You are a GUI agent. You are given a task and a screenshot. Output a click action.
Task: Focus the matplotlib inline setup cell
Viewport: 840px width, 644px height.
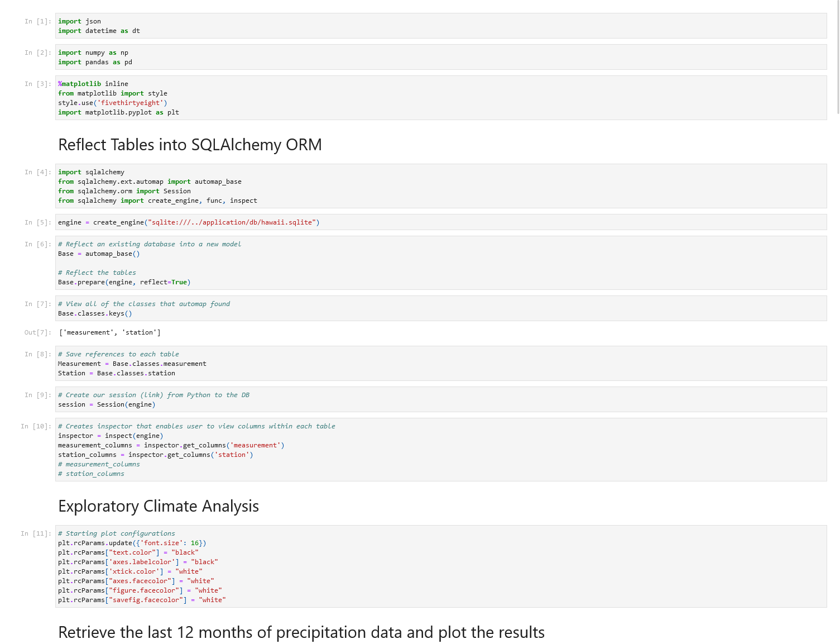click(x=441, y=98)
